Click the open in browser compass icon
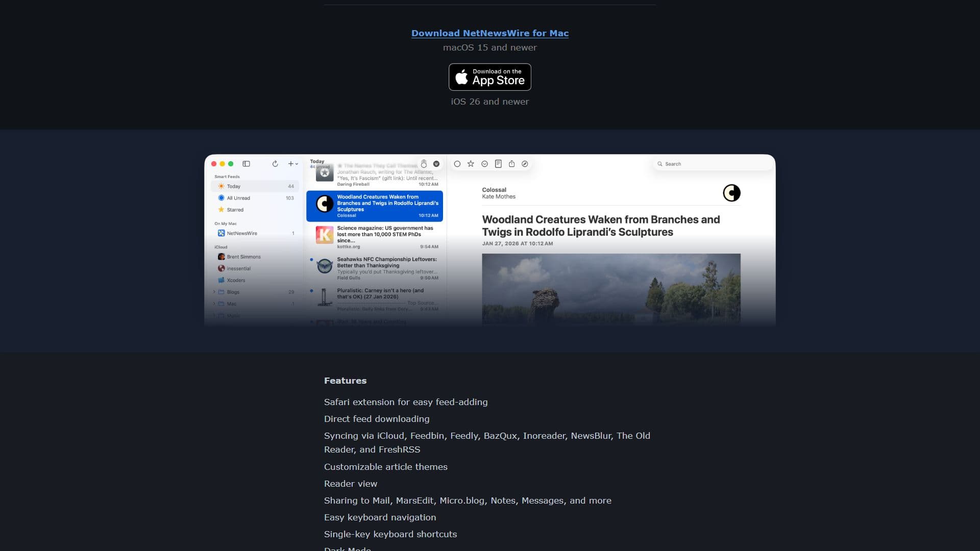This screenshot has width=980, height=551. tap(525, 164)
